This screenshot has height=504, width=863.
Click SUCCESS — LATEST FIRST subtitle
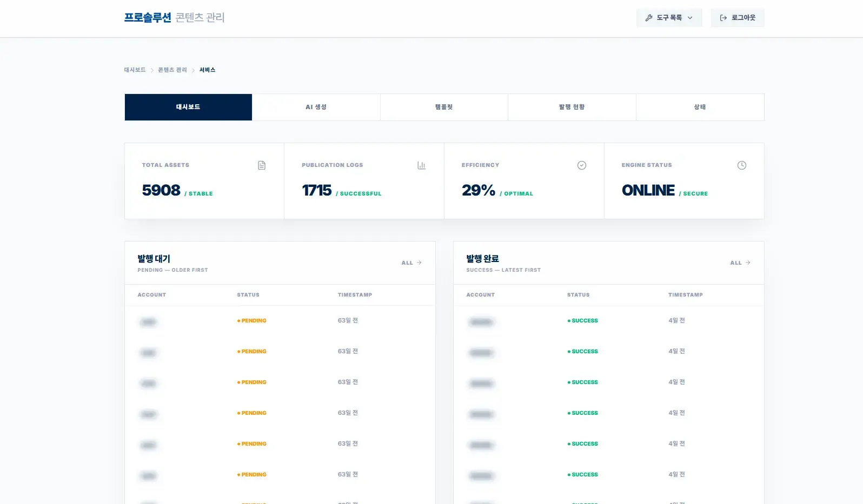click(503, 270)
